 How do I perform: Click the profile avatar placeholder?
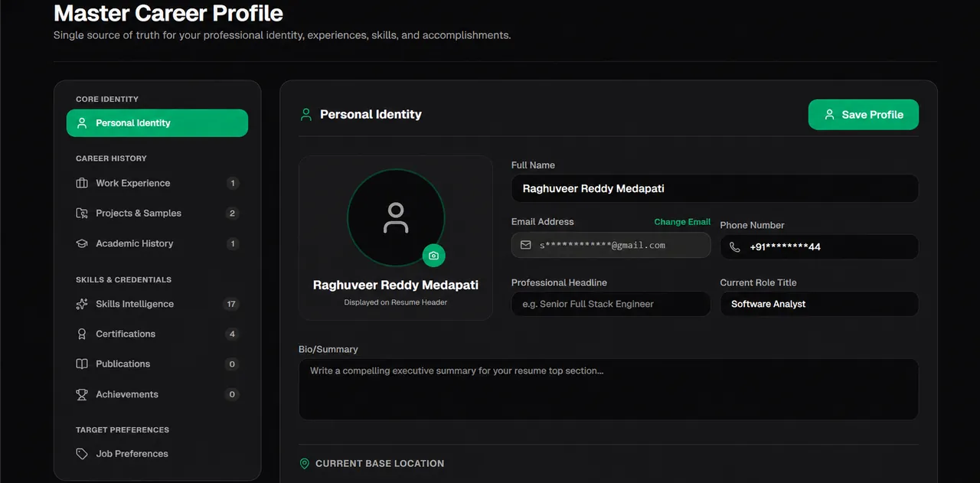396,217
